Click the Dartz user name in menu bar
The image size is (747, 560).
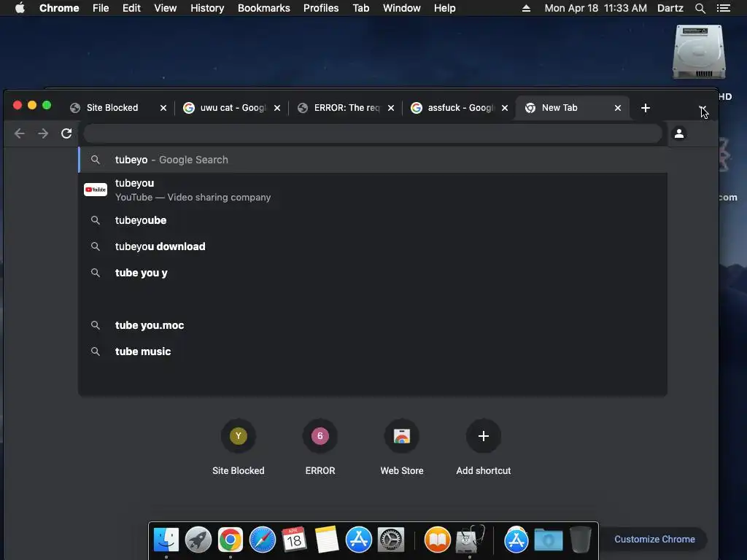pos(670,8)
